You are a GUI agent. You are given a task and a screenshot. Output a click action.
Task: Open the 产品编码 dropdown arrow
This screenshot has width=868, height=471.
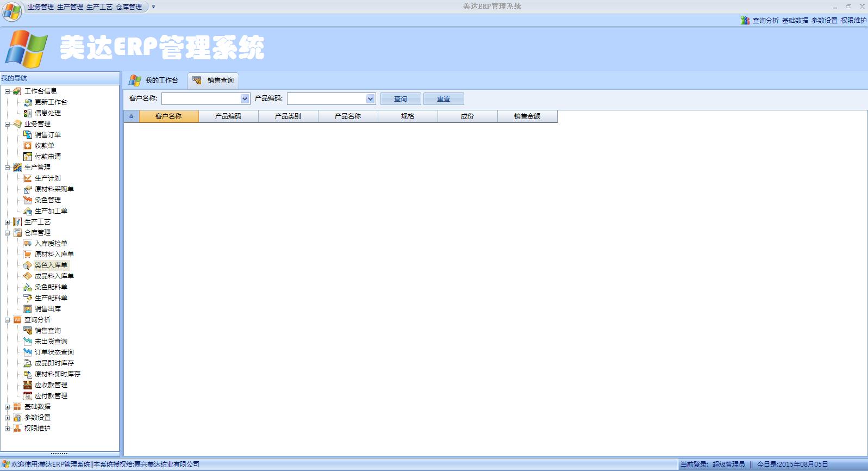coord(370,99)
